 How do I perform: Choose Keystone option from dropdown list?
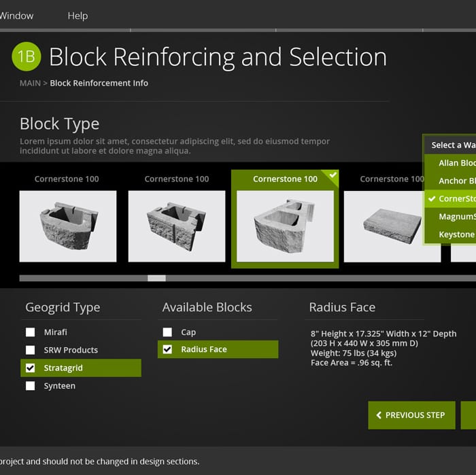[450, 234]
